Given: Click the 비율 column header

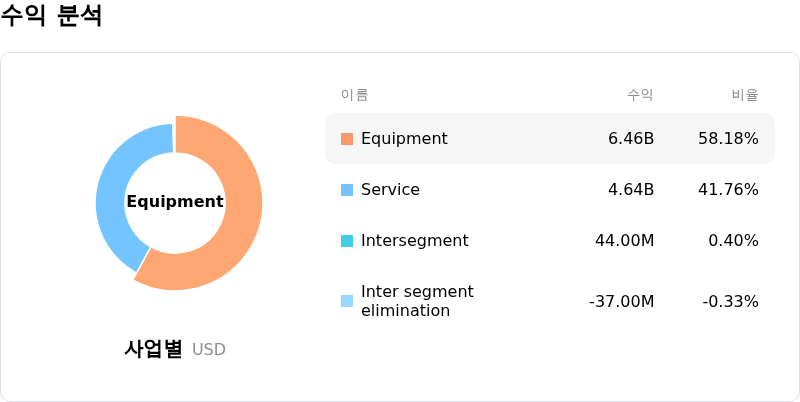Looking at the screenshot, I should (745, 95).
